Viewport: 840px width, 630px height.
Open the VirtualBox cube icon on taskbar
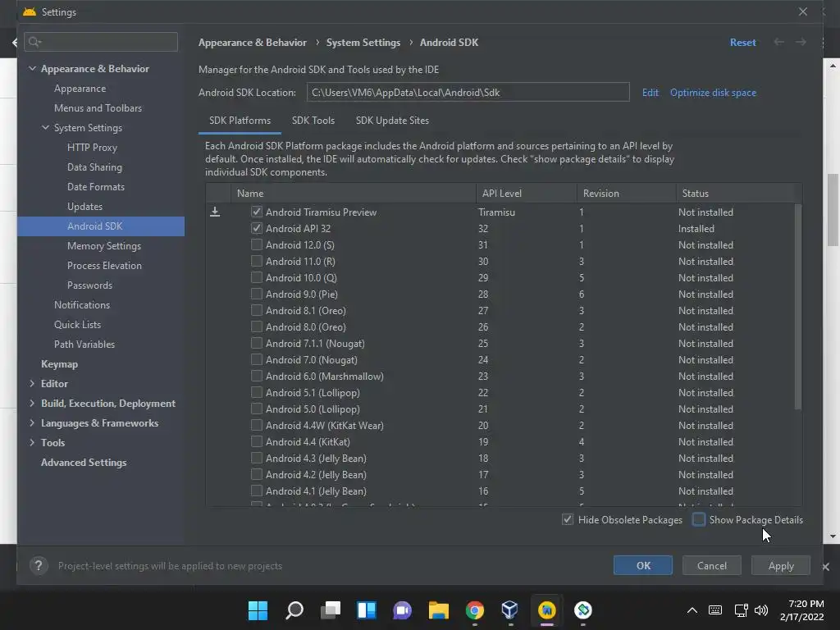tap(510, 610)
